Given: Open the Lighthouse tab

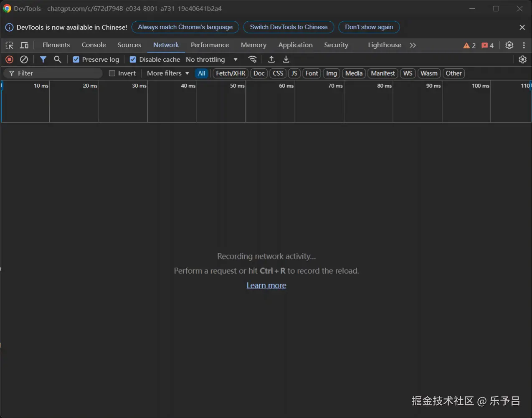Looking at the screenshot, I should coord(385,45).
